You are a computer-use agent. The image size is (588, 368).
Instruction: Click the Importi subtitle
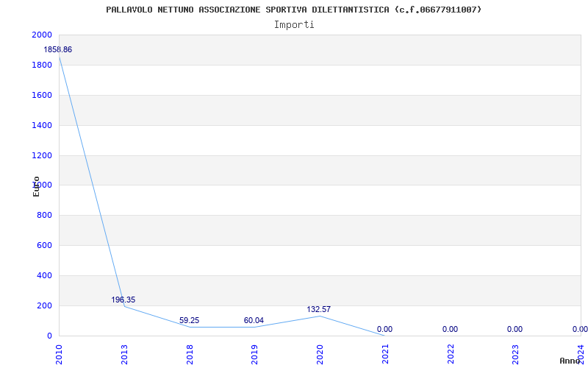click(x=294, y=25)
